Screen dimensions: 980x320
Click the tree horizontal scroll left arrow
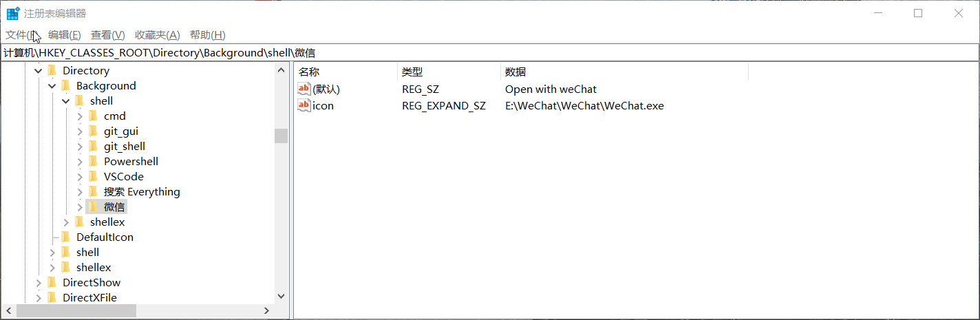pyautogui.click(x=8, y=311)
